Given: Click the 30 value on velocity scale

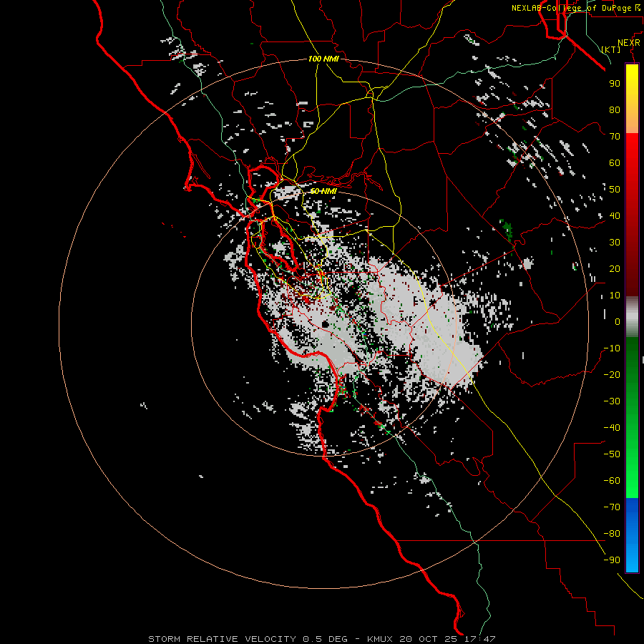Looking at the screenshot, I should click(x=615, y=243).
